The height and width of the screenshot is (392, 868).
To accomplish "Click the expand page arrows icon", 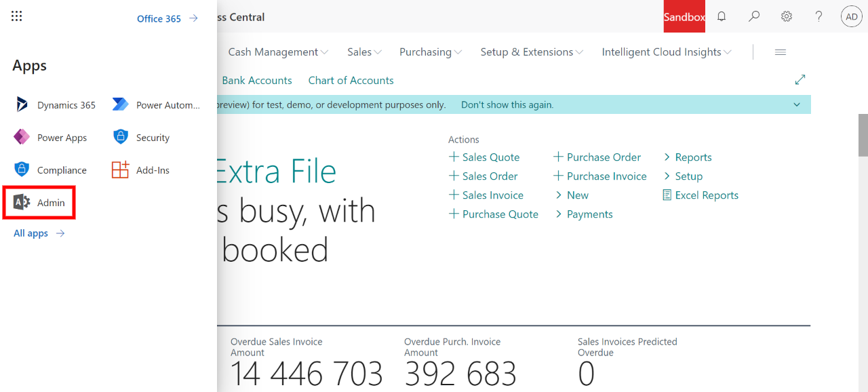I will [x=800, y=80].
